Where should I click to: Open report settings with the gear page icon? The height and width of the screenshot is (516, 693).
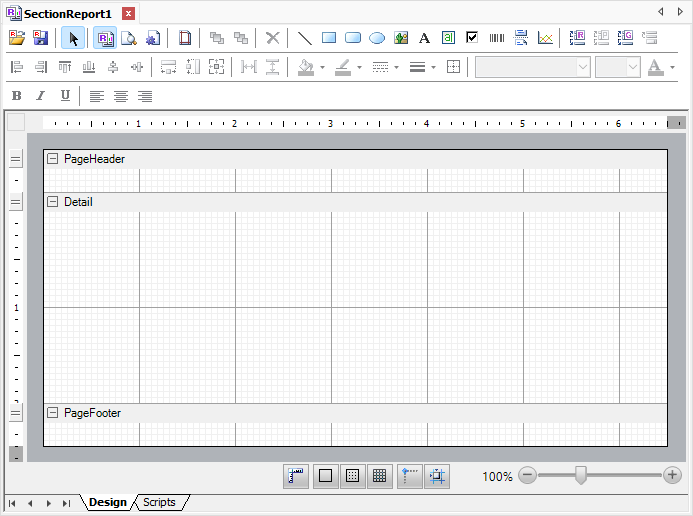coord(153,38)
